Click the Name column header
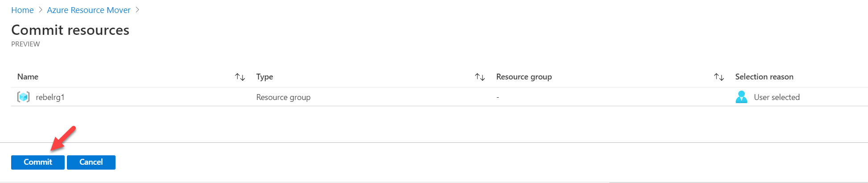The width and height of the screenshot is (868, 183). coord(28,77)
